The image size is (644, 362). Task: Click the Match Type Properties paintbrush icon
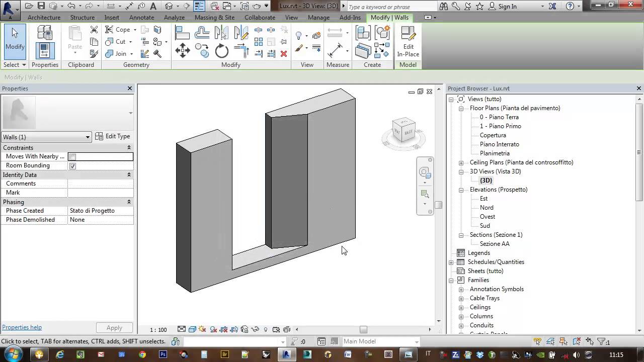click(94, 53)
